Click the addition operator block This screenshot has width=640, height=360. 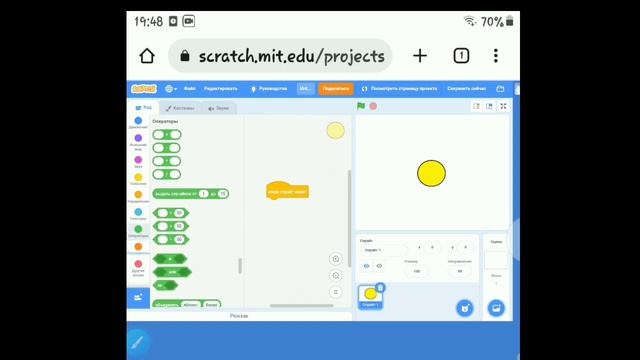pos(167,135)
